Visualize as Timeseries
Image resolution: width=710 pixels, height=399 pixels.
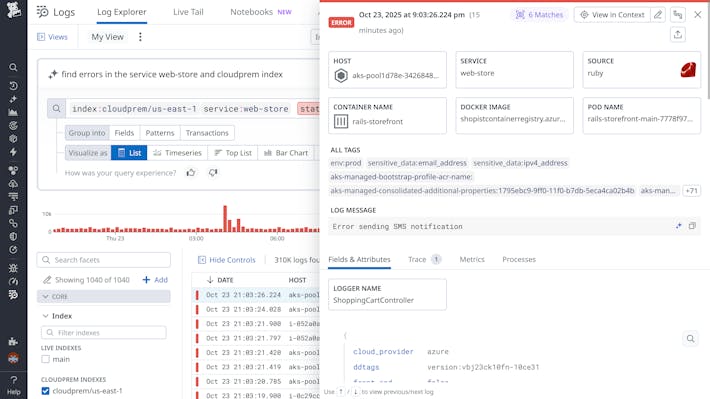[178, 153]
